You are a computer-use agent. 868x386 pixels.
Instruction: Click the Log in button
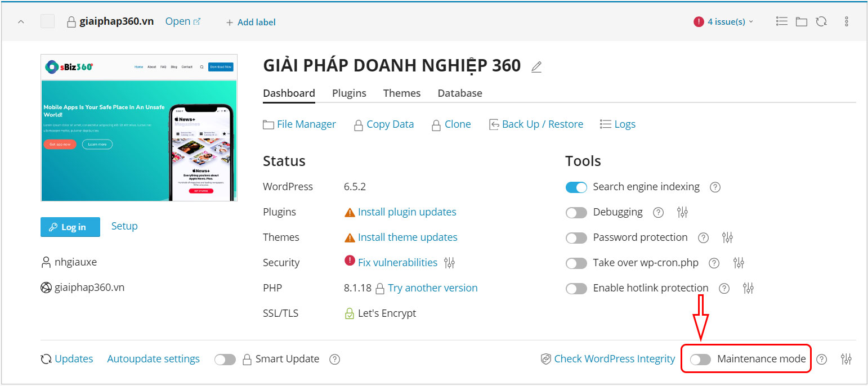(70, 227)
